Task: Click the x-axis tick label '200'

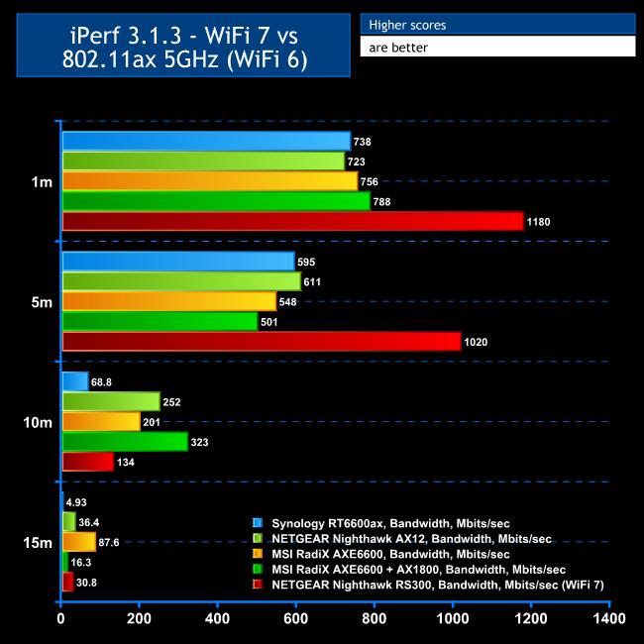Action: (139, 618)
